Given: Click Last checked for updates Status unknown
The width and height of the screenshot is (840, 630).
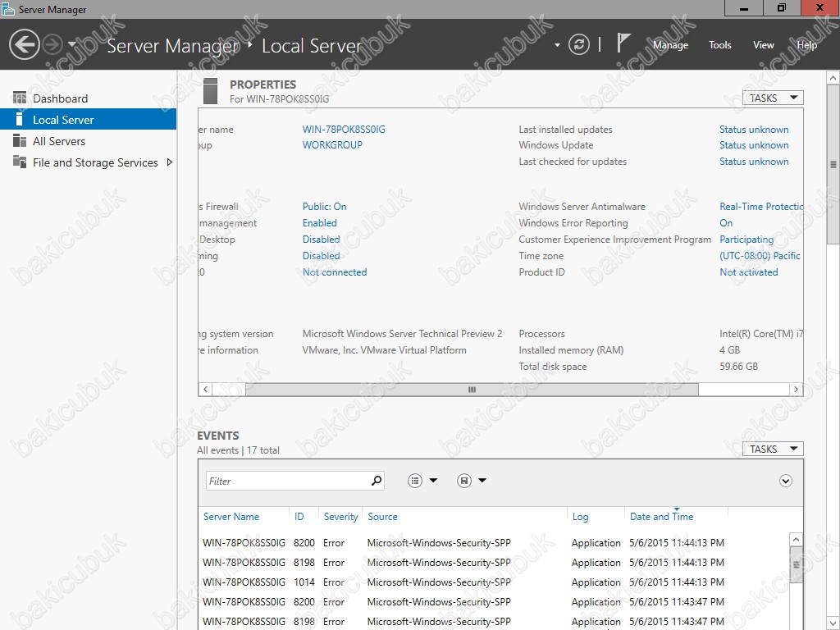Looking at the screenshot, I should click(754, 162).
